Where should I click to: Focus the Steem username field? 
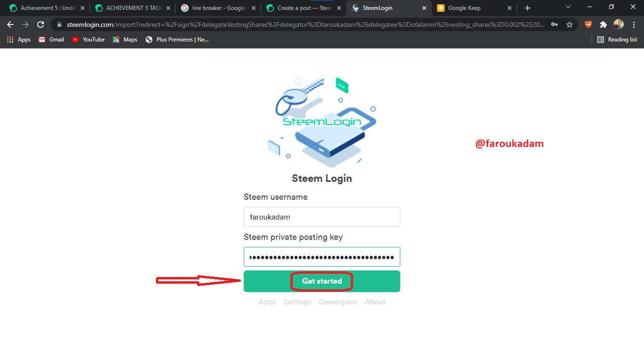tap(322, 217)
